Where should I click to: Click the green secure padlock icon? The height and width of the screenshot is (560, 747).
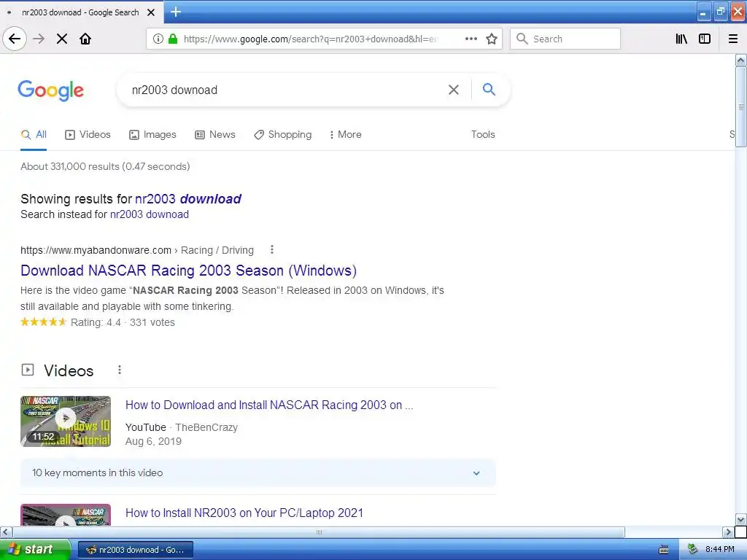click(173, 39)
